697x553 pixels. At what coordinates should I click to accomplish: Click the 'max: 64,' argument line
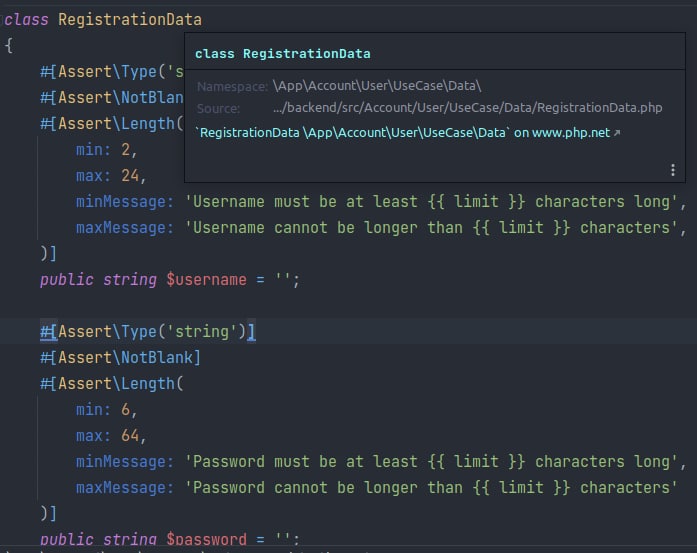[x=111, y=436]
